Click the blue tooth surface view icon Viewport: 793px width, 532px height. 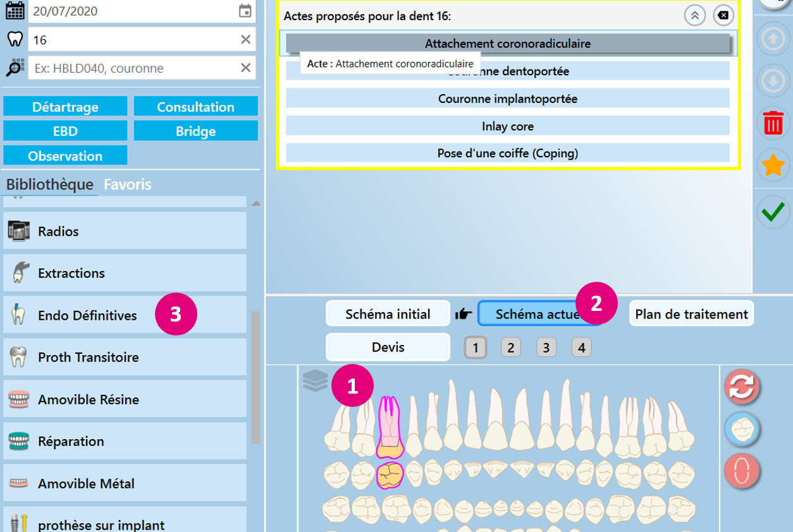tap(742, 430)
